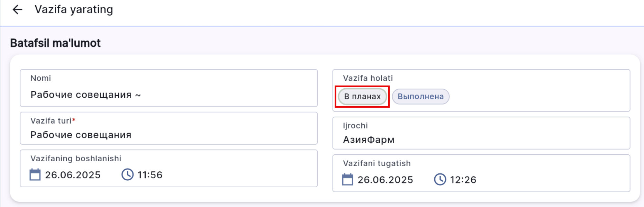Select the "В планах" status chip
Viewport: 644px width, 207px height.
[x=362, y=97]
